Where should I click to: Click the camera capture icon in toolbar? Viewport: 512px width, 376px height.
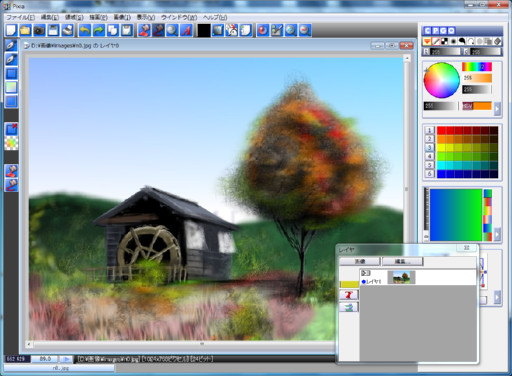pos(39,31)
